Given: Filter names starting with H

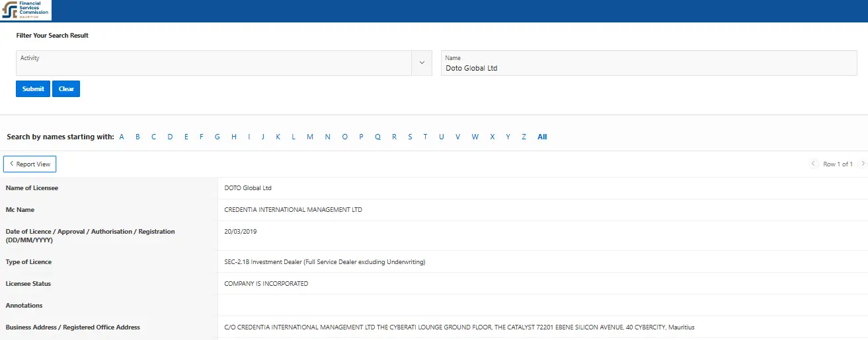Looking at the screenshot, I should [233, 137].
